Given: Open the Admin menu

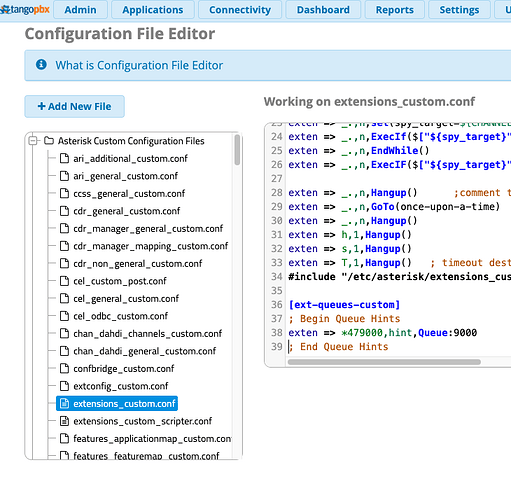Looking at the screenshot, I should (x=80, y=10).
